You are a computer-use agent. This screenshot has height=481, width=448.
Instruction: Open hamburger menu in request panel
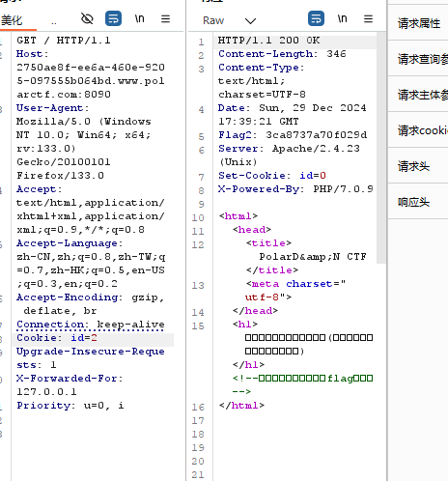click(165, 19)
